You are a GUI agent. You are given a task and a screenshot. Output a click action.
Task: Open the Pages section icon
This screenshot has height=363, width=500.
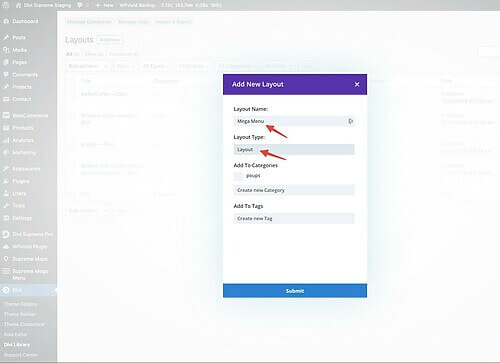click(x=6, y=62)
